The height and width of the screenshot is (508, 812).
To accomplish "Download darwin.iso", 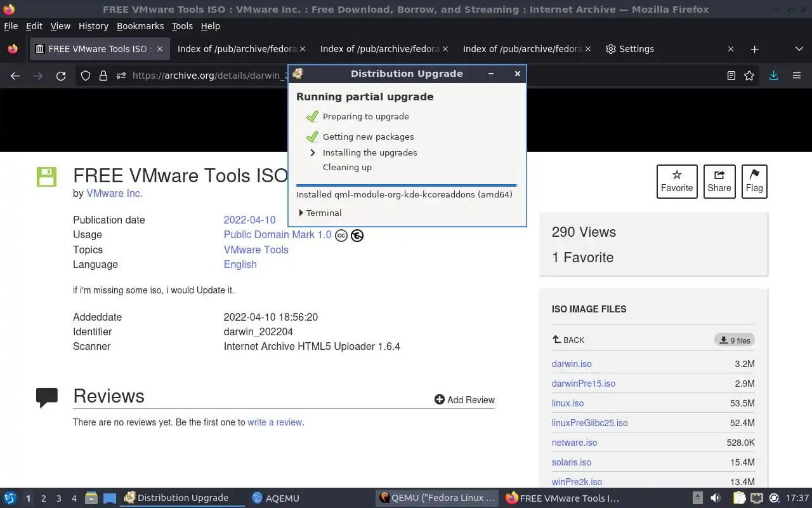I will click(572, 364).
